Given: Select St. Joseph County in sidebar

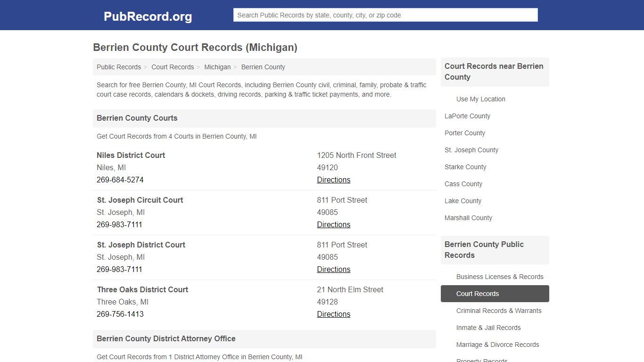Looking at the screenshot, I should click(x=471, y=150).
